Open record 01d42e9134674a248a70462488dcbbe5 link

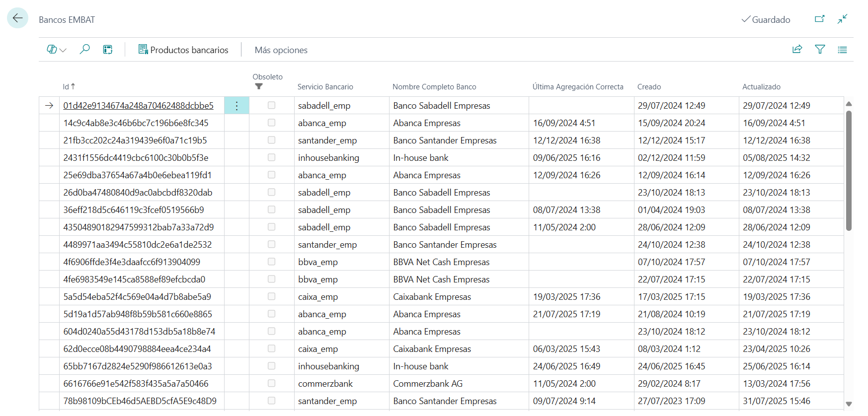[x=138, y=105]
